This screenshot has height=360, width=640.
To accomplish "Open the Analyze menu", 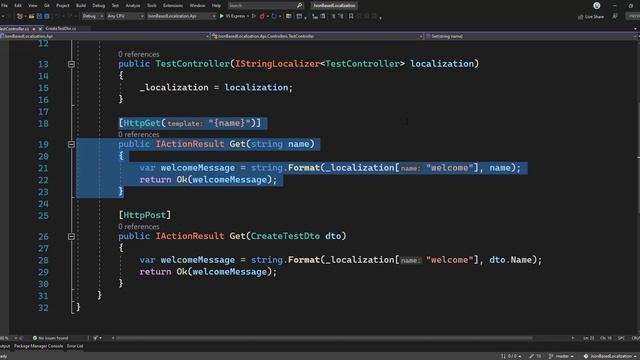I will coord(133,5).
